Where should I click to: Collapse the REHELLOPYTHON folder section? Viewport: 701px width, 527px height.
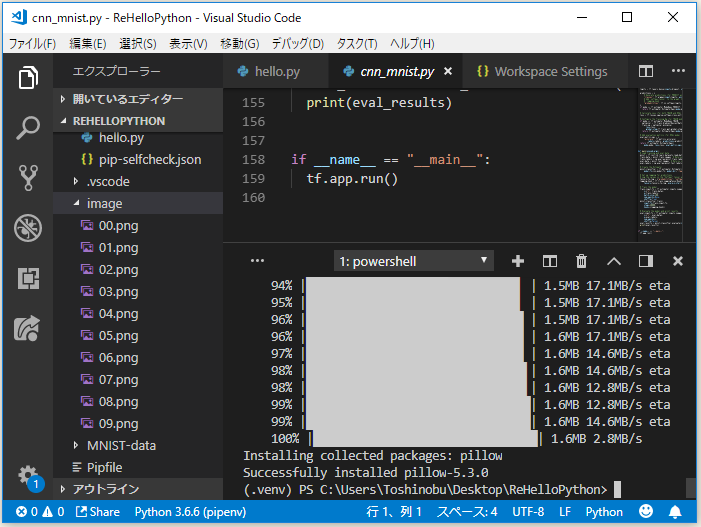pos(138,121)
